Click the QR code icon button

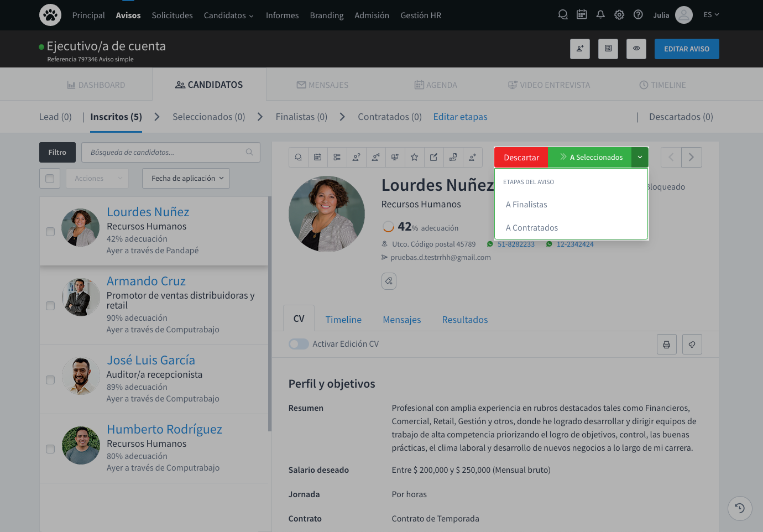(x=608, y=49)
